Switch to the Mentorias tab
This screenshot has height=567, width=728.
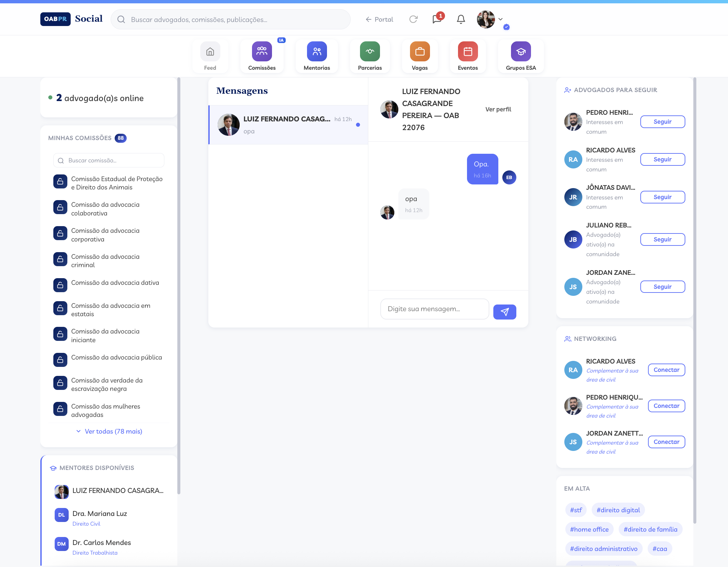(x=317, y=56)
